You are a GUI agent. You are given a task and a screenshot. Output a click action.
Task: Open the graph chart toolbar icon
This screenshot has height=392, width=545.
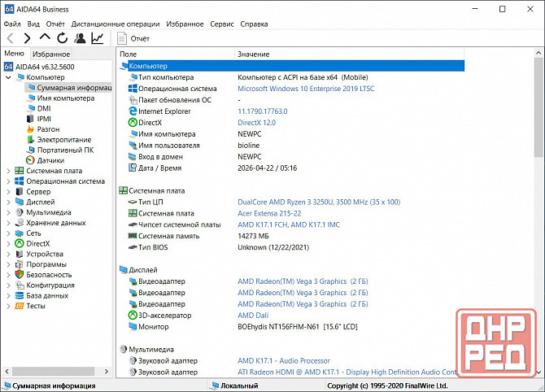click(98, 38)
